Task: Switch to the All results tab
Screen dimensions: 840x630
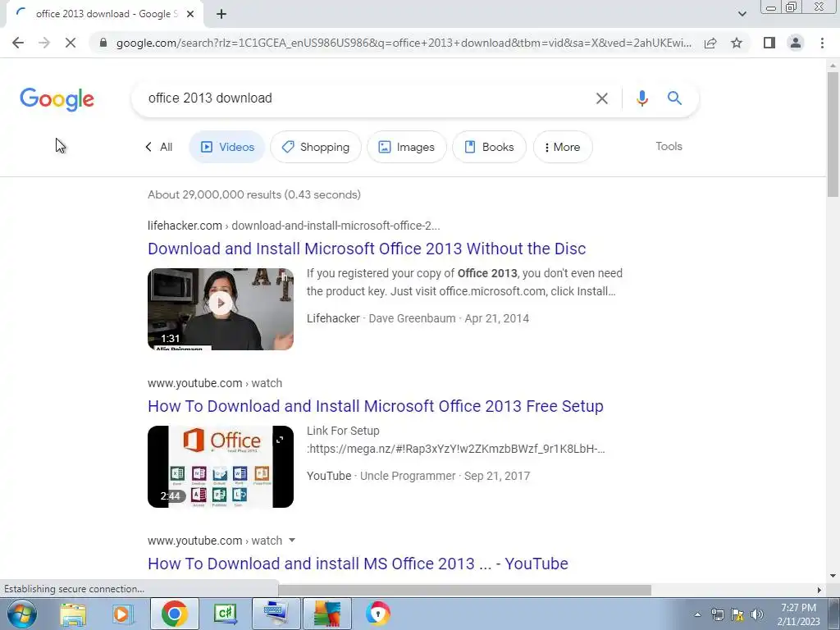Action: point(159,147)
